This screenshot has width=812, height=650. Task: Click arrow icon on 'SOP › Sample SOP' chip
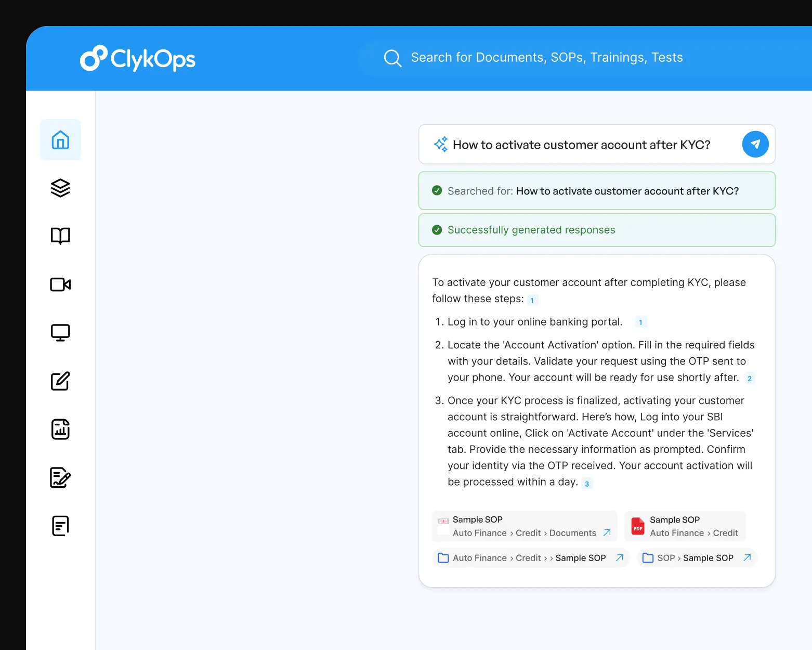(x=747, y=558)
